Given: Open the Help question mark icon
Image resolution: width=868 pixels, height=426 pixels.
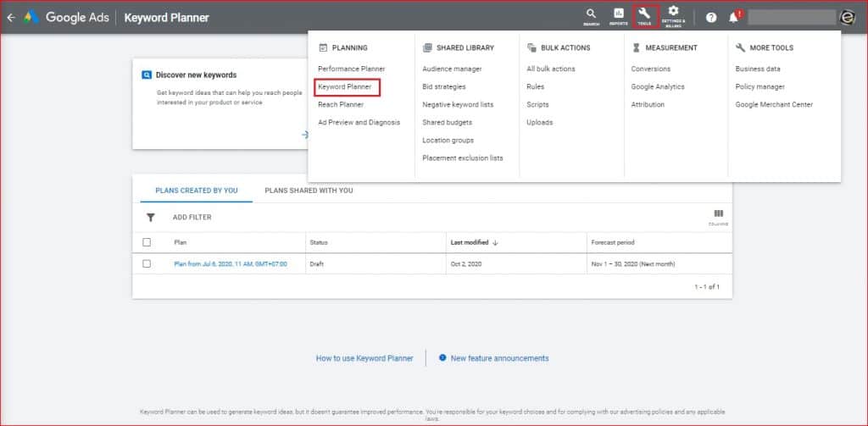Looking at the screenshot, I should [711, 18].
